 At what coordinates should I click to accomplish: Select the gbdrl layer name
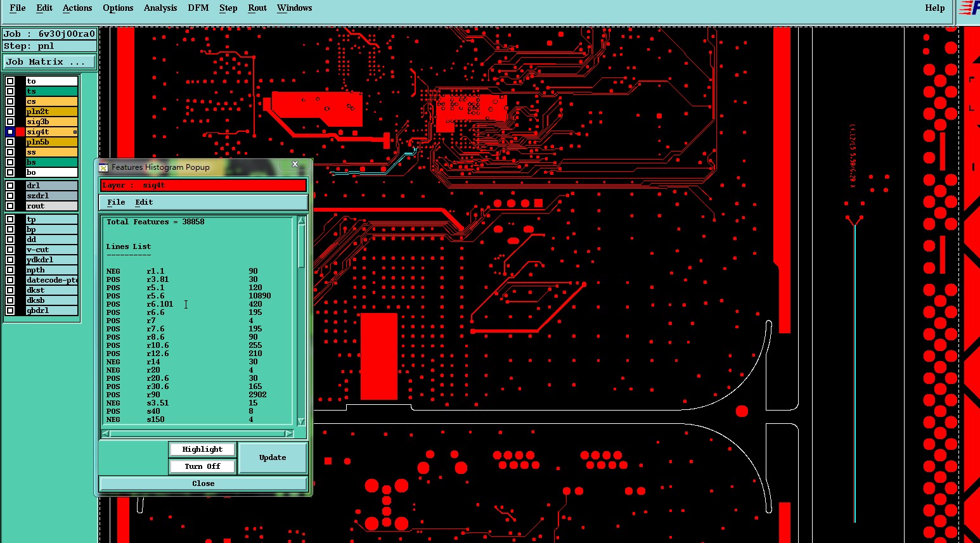click(x=51, y=310)
